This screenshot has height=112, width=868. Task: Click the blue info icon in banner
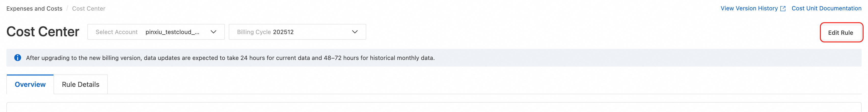[17, 58]
